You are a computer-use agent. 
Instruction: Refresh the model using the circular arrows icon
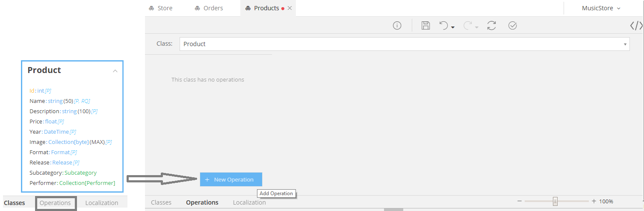[x=491, y=26]
